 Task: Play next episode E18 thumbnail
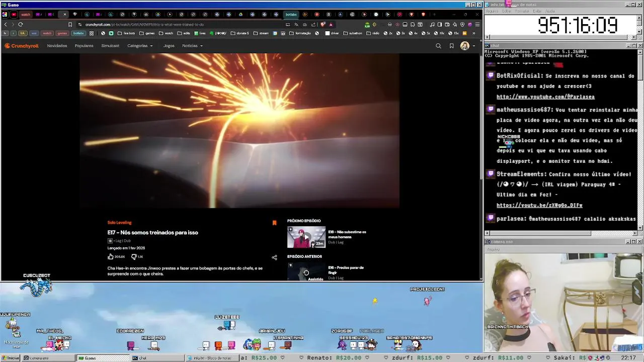[306, 237]
